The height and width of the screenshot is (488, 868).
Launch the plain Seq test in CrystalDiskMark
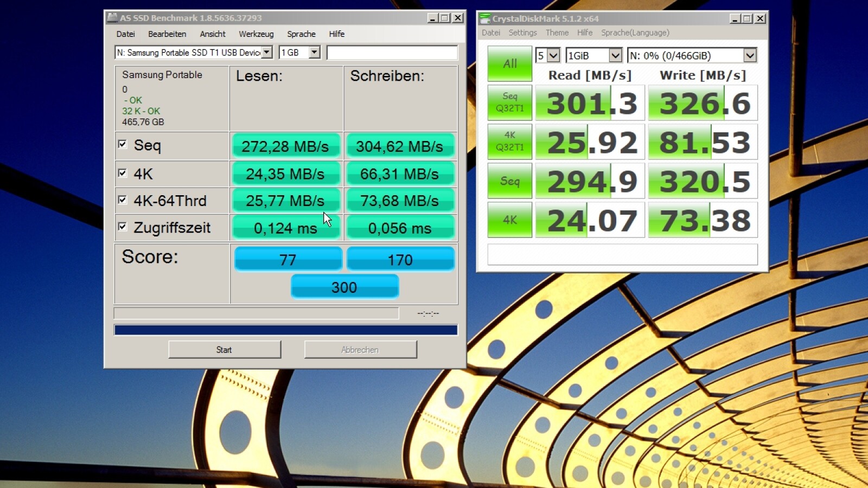[509, 181]
